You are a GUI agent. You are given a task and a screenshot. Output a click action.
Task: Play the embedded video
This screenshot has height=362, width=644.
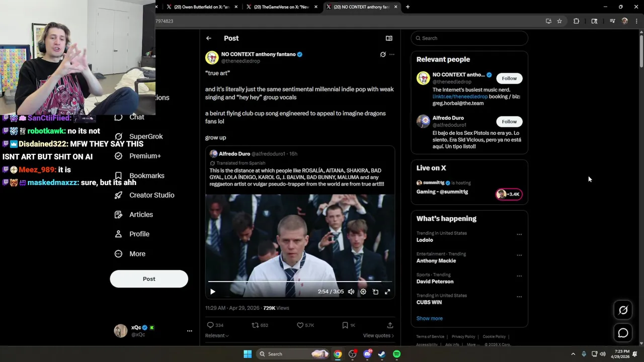click(x=212, y=292)
